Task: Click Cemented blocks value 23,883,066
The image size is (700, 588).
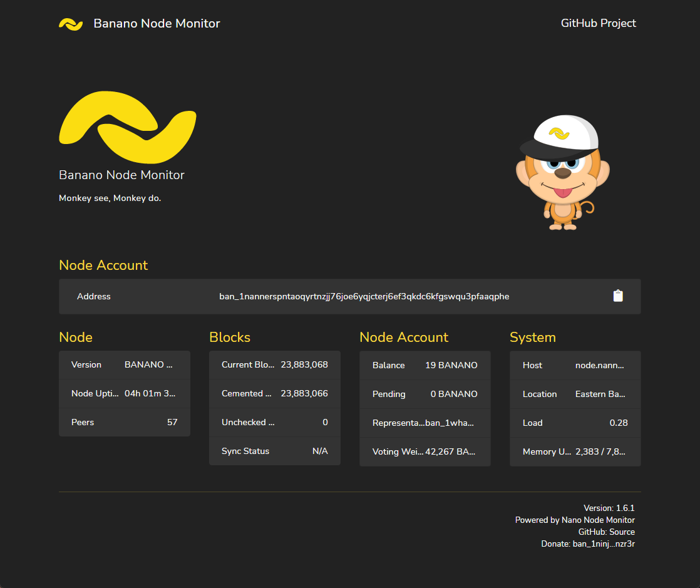Action: click(x=304, y=393)
